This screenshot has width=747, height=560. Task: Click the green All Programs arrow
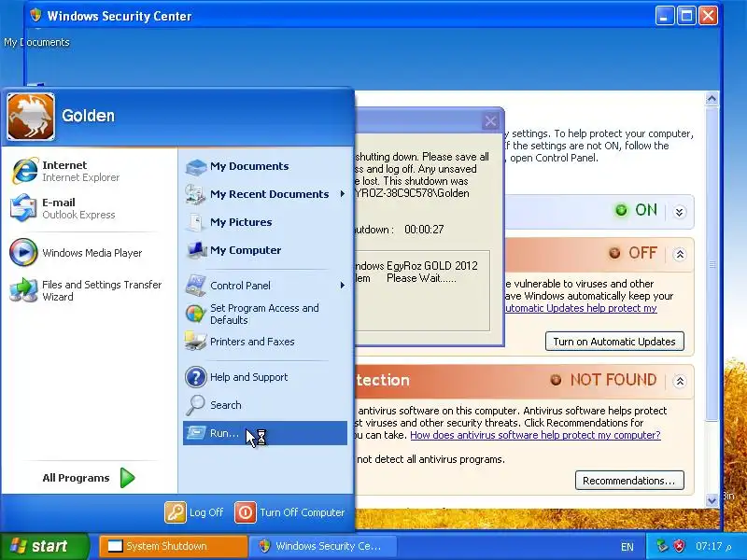[x=127, y=478]
